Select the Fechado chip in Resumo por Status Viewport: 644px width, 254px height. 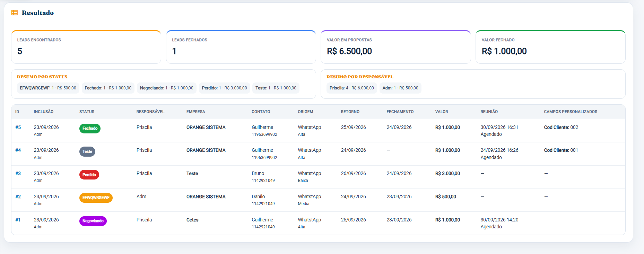108,88
